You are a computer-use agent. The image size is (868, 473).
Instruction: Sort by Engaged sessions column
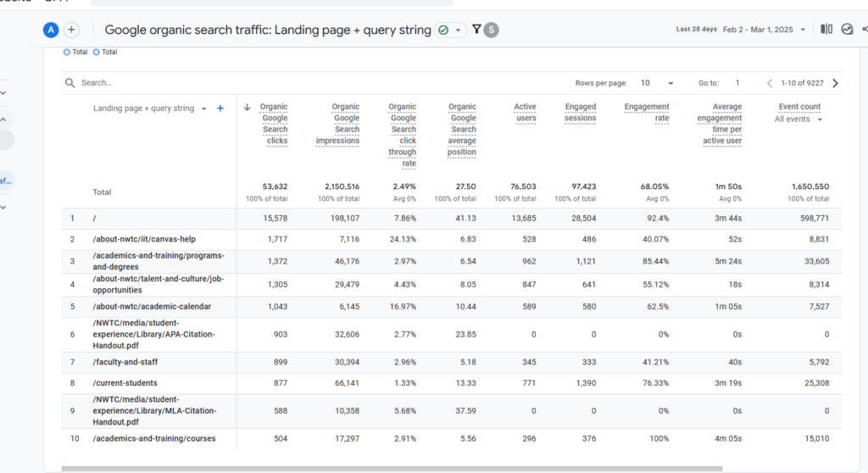pyautogui.click(x=580, y=113)
